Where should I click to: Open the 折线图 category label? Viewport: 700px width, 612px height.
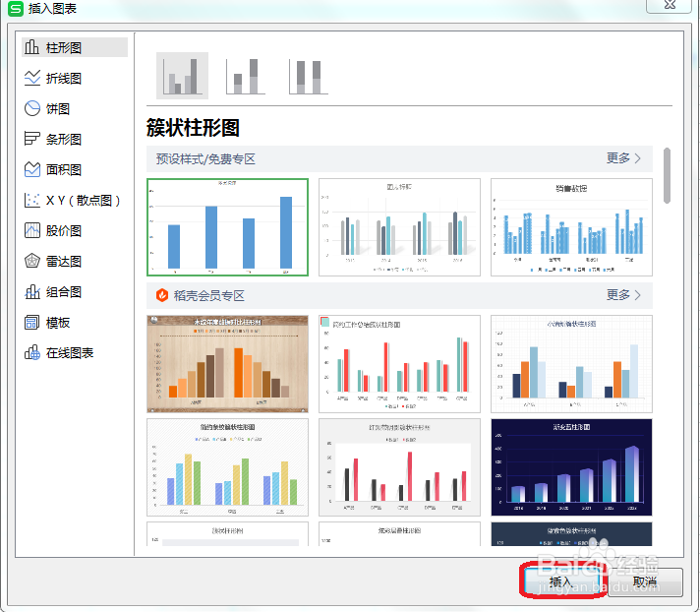click(x=64, y=78)
